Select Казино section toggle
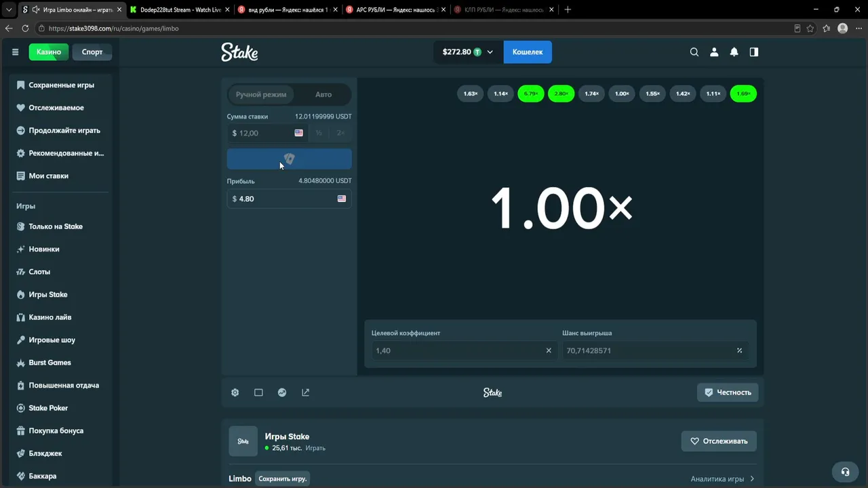The width and height of the screenshot is (868, 488). click(49, 52)
